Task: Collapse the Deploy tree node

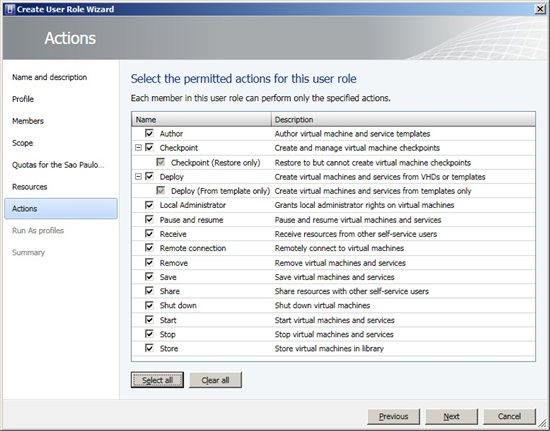Action: (138, 176)
